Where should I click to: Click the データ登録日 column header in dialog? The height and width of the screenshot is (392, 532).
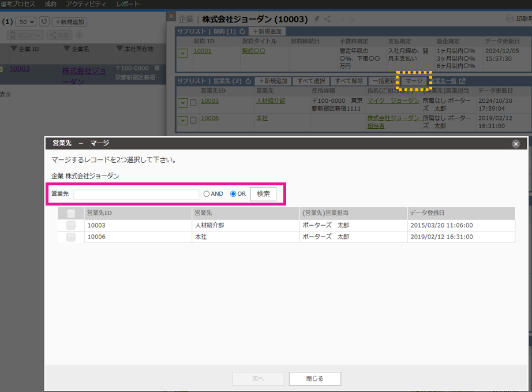(x=461, y=213)
